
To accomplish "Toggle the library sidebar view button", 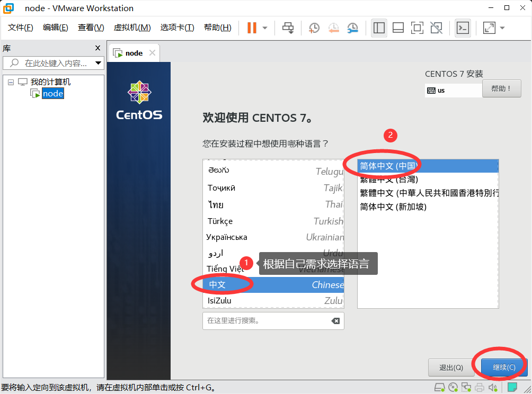I will point(379,28).
